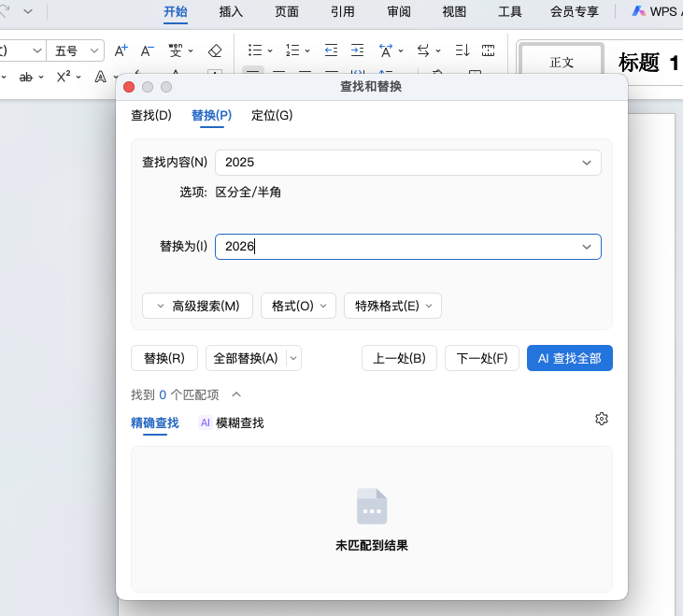Apply numbered list formatting
The width and height of the screenshot is (683, 616).
(292, 50)
